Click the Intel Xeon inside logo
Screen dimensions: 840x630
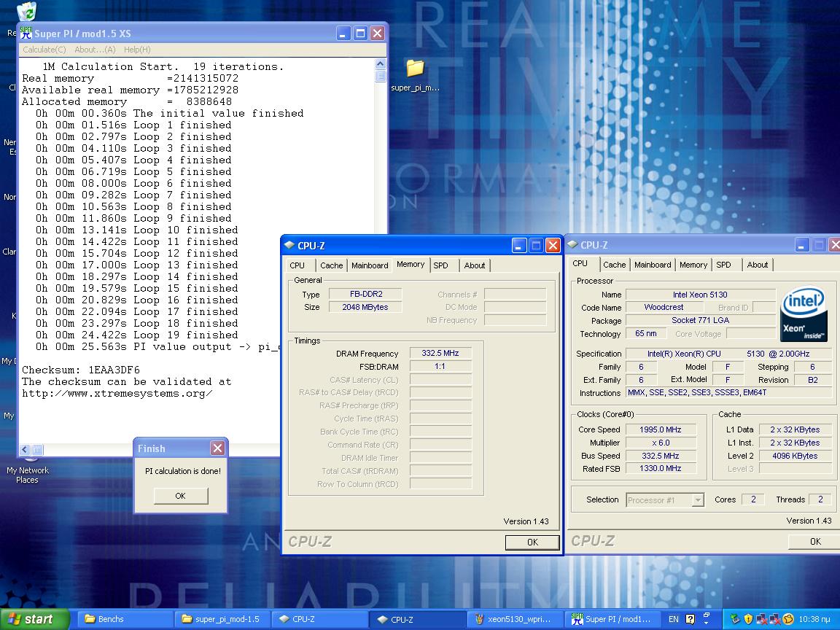[804, 314]
